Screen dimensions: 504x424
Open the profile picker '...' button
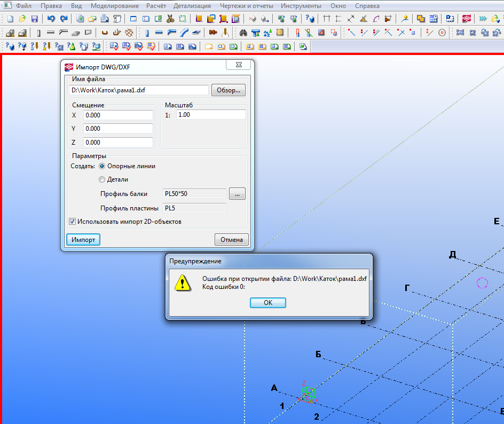coord(237,194)
